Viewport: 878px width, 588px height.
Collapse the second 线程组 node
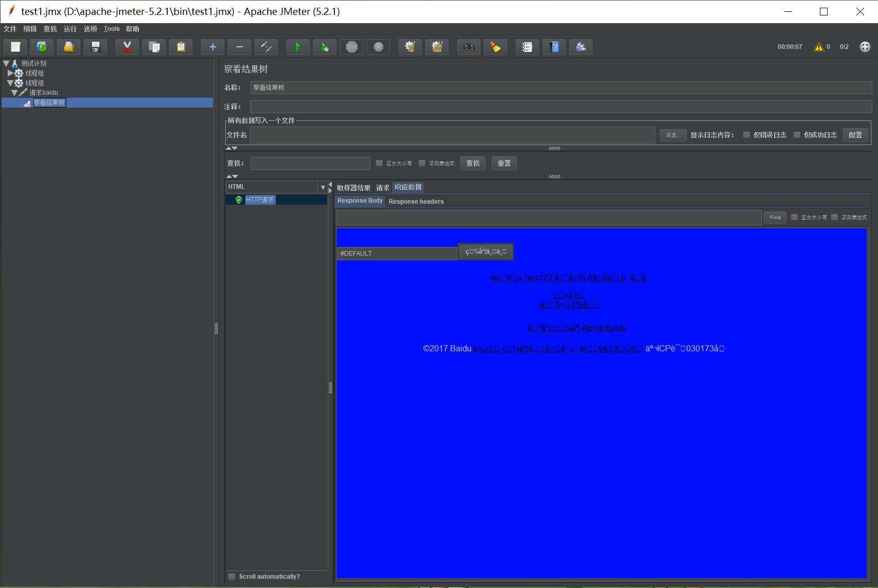pos(10,83)
